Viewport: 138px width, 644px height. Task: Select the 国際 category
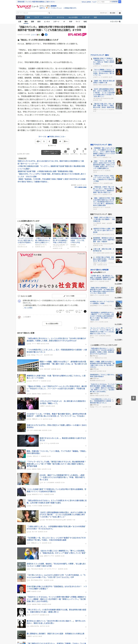[32, 21]
